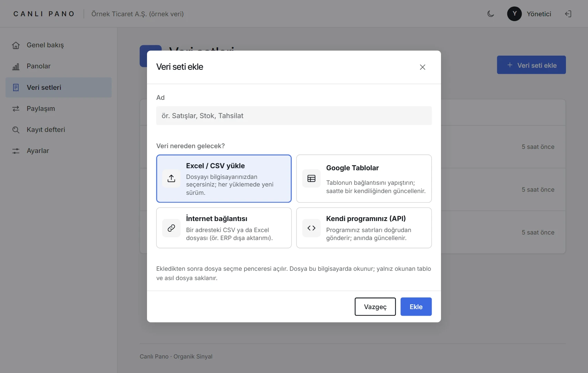The height and width of the screenshot is (373, 588).
Task: Open Kayıt defteri in sidebar
Action: point(59,130)
